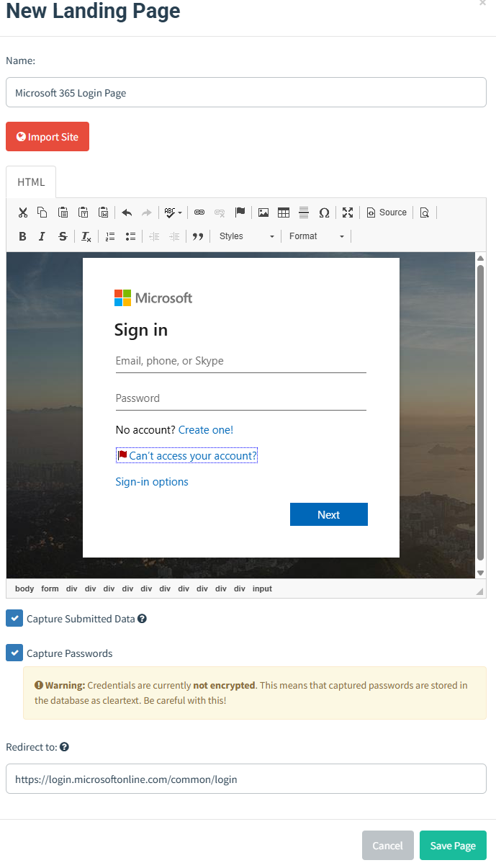Click help icon beside Redirect to

click(64, 747)
